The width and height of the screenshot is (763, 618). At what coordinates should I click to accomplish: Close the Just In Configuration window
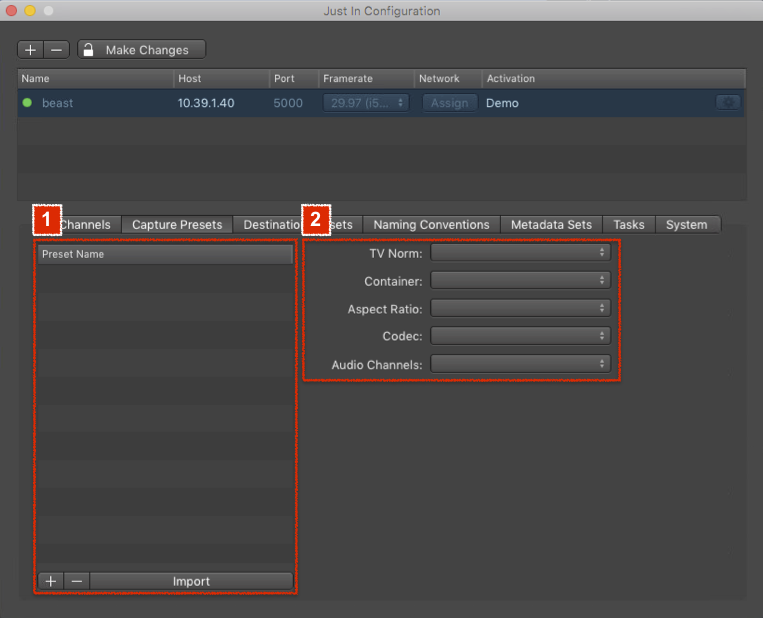click(11, 11)
